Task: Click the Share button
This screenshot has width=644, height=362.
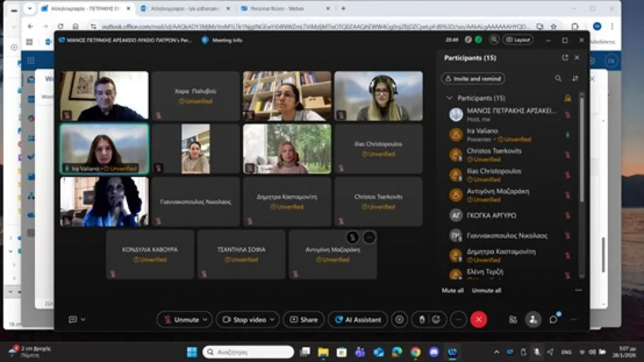Action: 303,320
